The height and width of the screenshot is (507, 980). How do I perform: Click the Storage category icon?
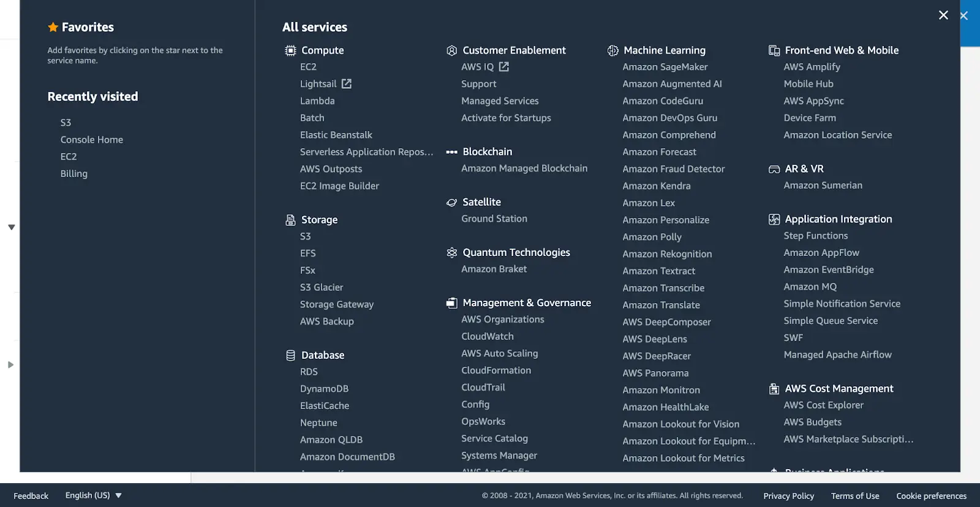click(290, 220)
